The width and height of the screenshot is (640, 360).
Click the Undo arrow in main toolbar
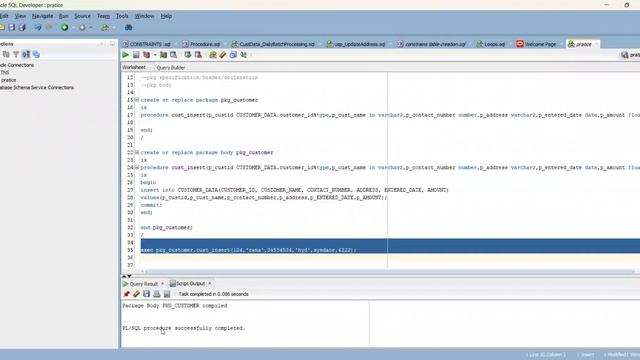[x=38, y=27]
